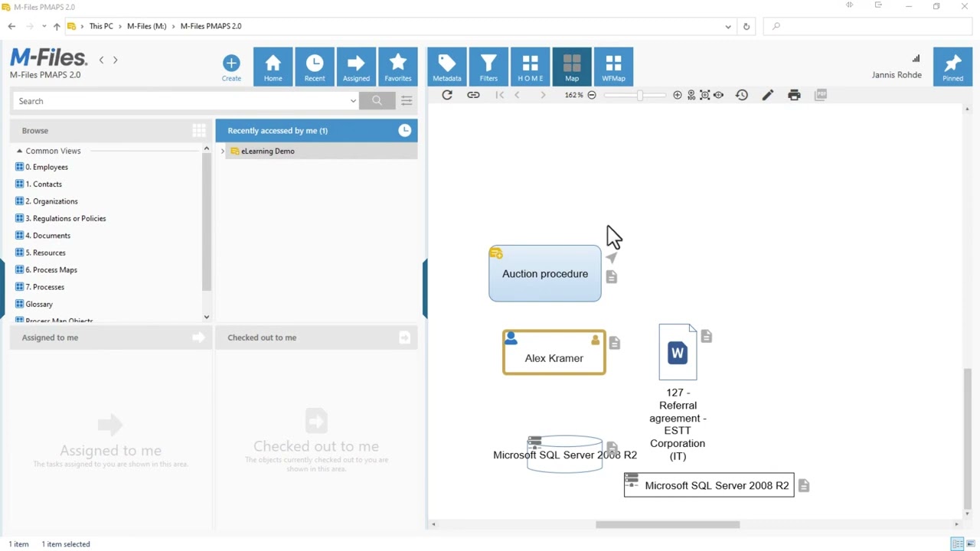
Task: Reset map zoom to 100 percent
Action: click(691, 95)
